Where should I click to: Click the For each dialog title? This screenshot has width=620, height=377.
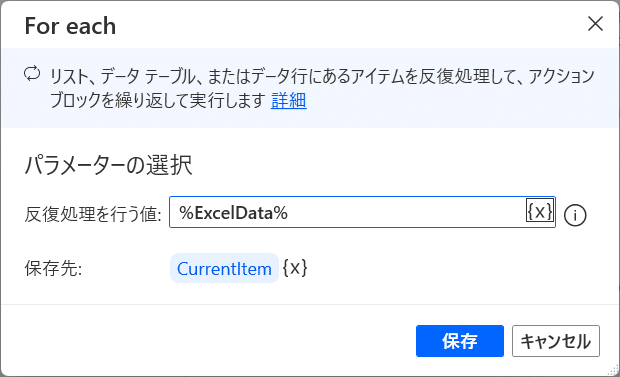[70, 26]
